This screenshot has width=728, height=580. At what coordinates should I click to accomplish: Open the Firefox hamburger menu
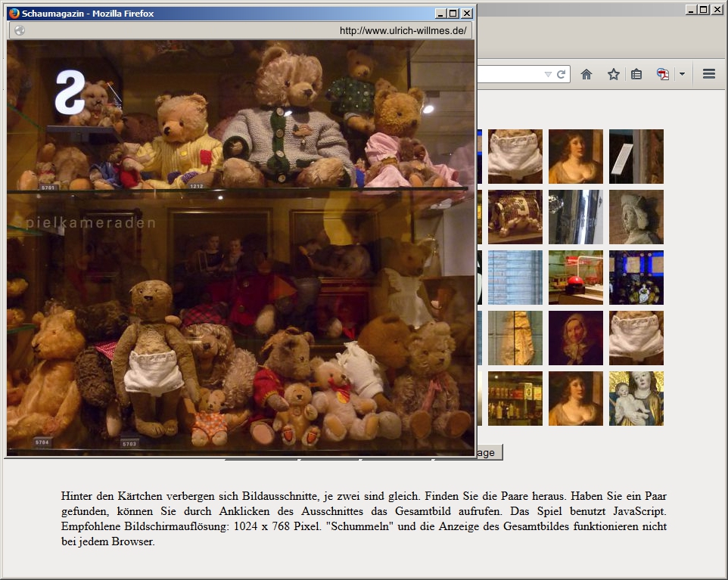point(709,74)
